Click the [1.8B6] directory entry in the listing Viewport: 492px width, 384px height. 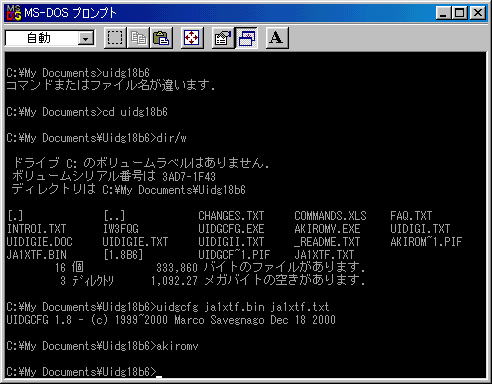click(x=123, y=255)
